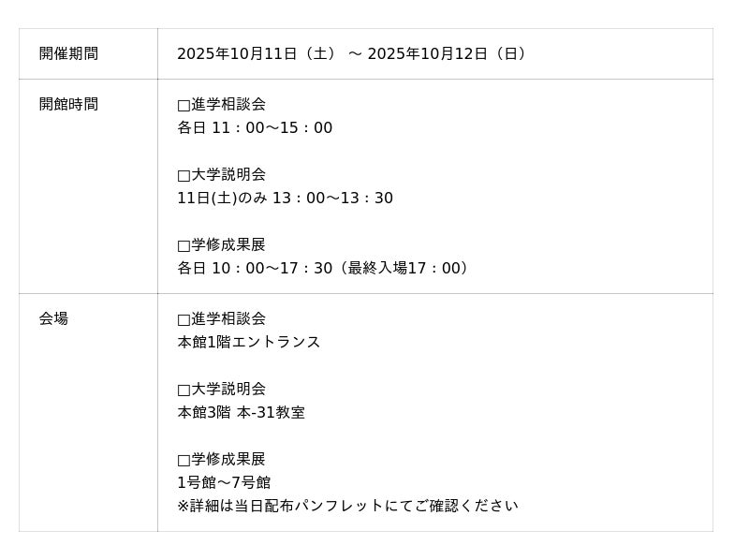Select the end date 2025年10月12日（日）
The image size is (749, 560).
[x=449, y=54]
